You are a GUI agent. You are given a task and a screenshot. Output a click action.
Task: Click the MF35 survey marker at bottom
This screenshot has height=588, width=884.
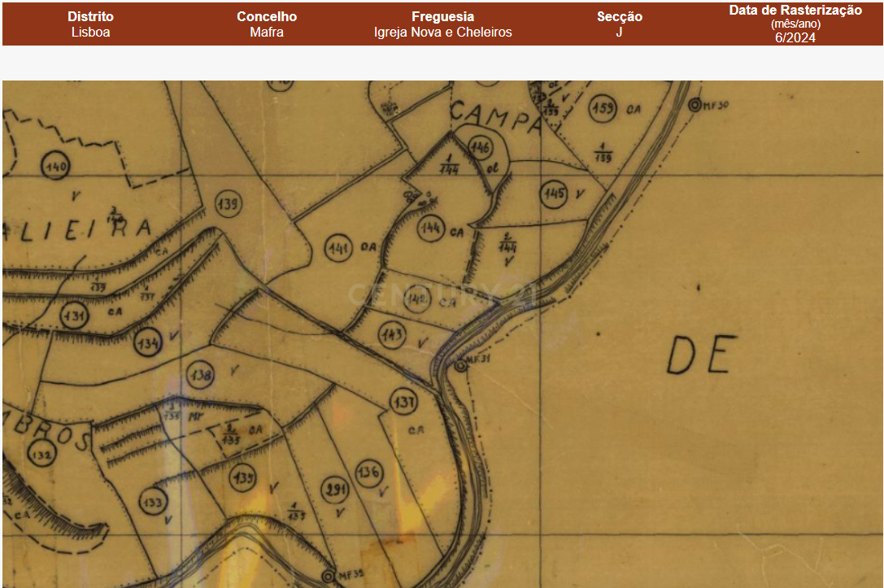coord(328,576)
